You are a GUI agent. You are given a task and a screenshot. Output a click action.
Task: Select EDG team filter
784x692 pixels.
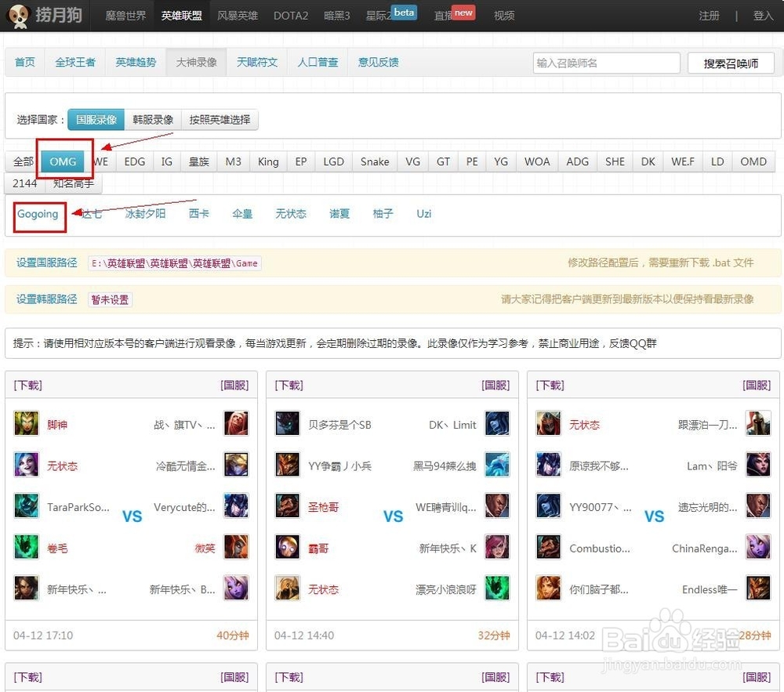135,162
